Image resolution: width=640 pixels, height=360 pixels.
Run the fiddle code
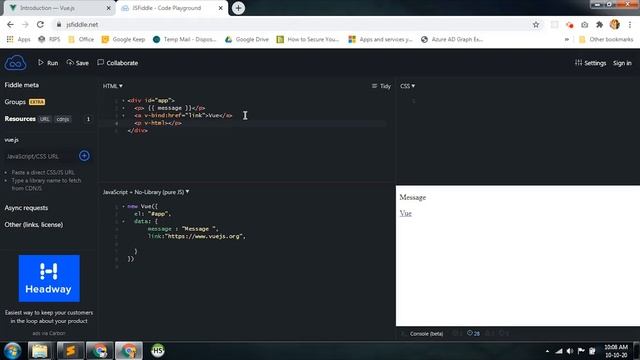(48, 63)
